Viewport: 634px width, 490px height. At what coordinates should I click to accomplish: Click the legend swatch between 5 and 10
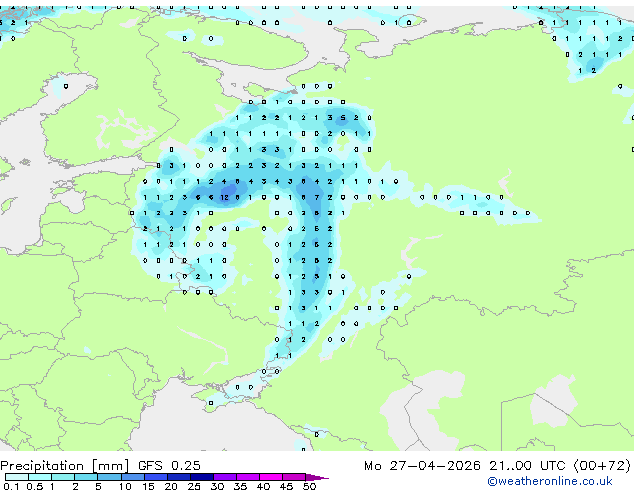110,477
